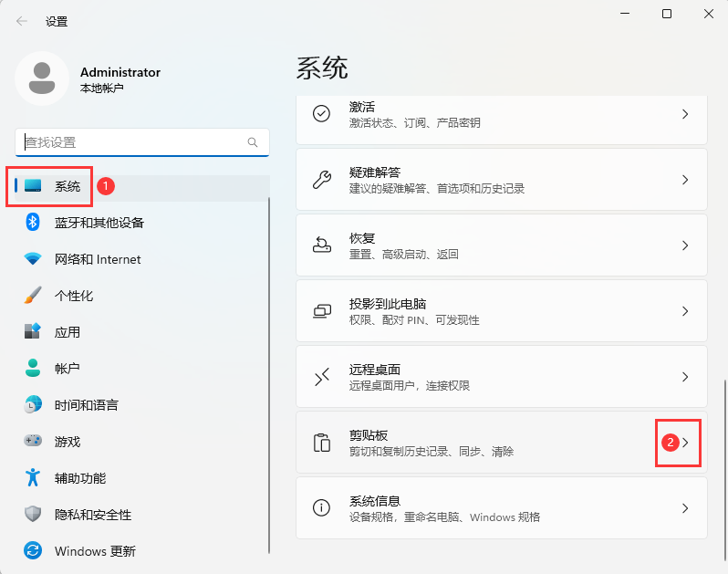Open 辅助功能 settings

pos(141,478)
